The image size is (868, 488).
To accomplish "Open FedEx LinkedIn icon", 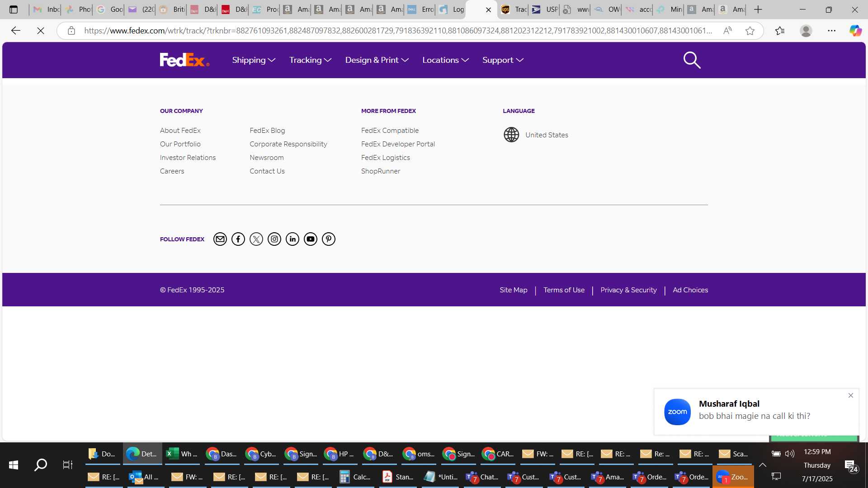I will 292,239.
